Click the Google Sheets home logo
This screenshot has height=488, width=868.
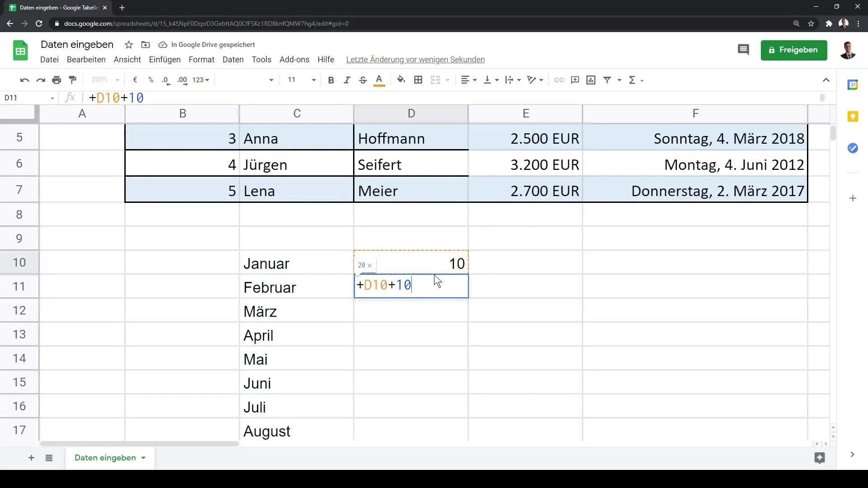tap(20, 50)
